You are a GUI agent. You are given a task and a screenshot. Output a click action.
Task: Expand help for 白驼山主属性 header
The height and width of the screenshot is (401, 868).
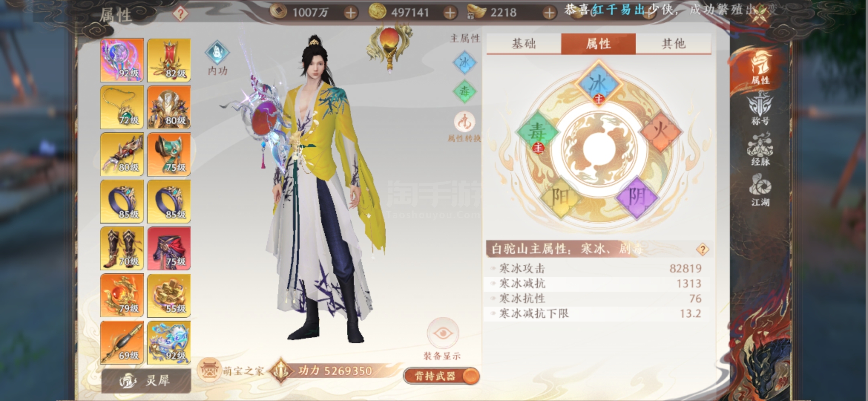point(702,250)
